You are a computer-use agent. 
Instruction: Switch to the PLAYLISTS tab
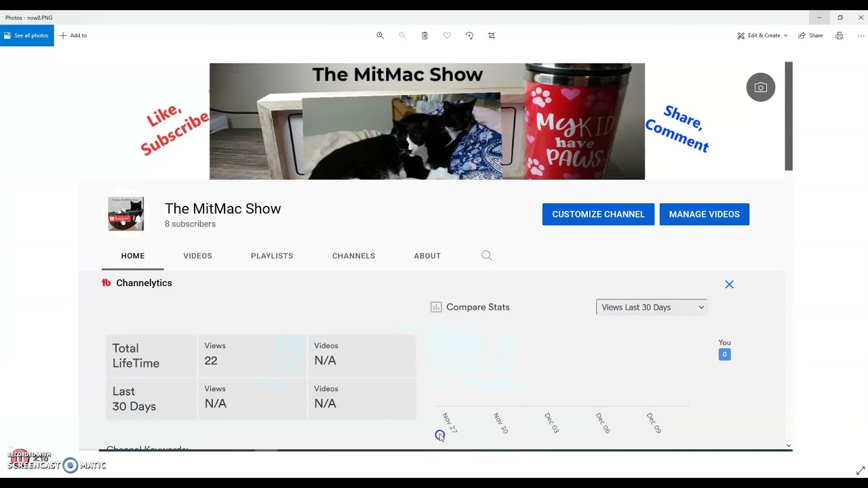pyautogui.click(x=272, y=256)
